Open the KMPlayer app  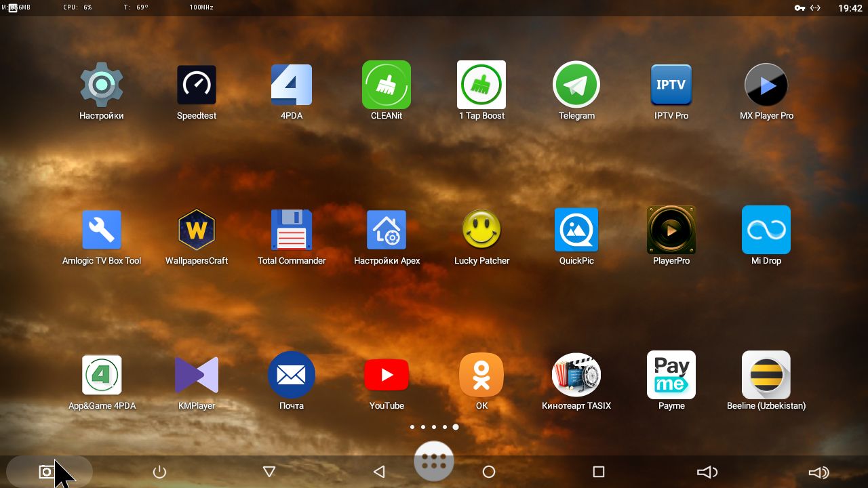click(197, 375)
